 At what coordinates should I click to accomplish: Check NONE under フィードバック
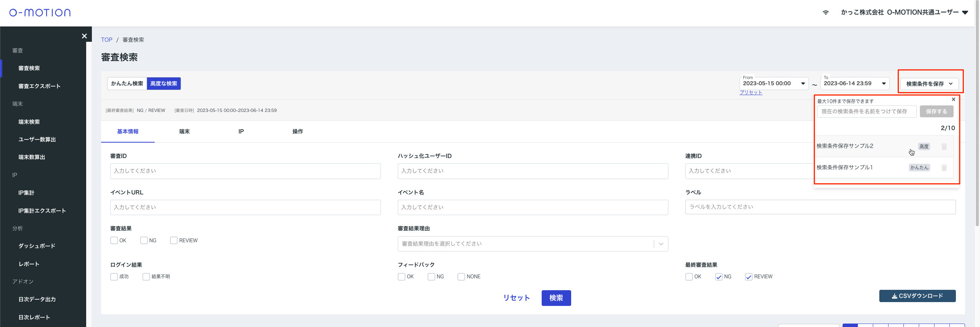point(461,277)
